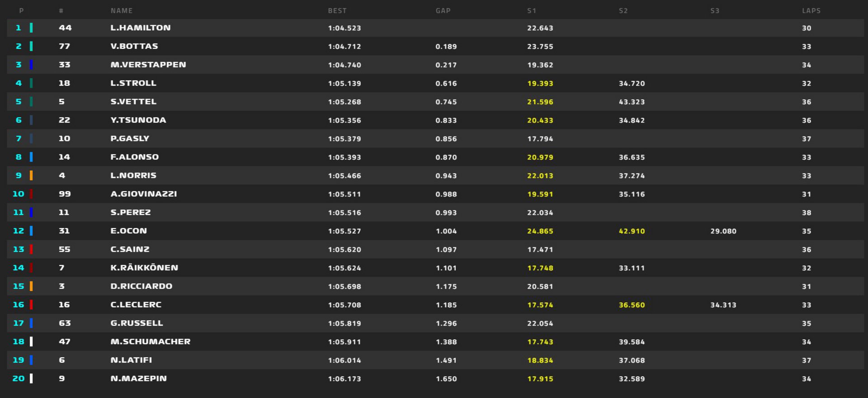The width and height of the screenshot is (868, 398).
Task: Click position 20 for N.MAZEPIN
Action: tap(19, 379)
